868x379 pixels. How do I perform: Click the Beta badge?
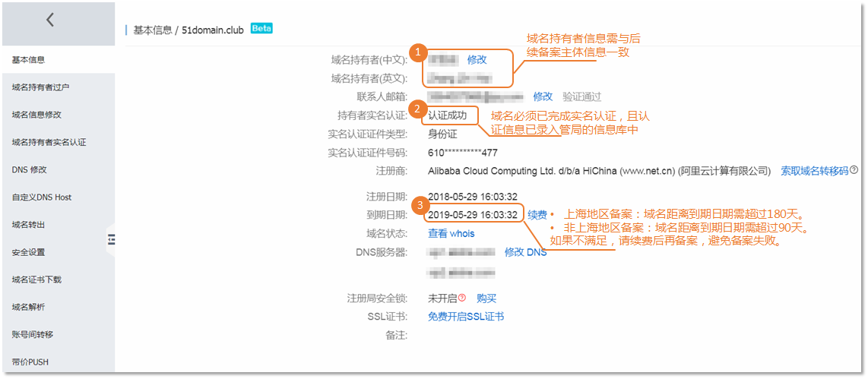[x=261, y=28]
